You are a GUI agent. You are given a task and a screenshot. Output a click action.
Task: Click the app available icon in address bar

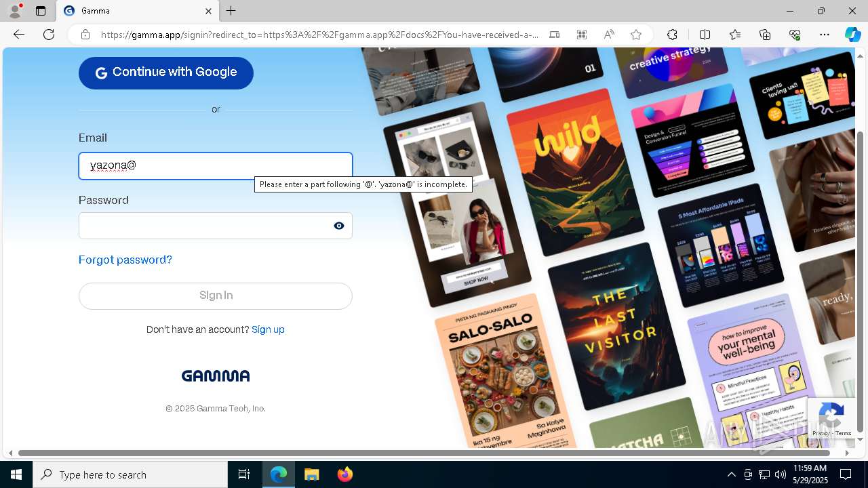point(582,35)
